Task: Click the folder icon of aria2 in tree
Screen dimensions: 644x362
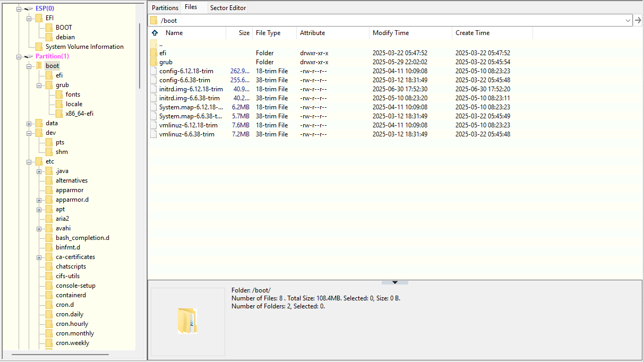Action: click(x=49, y=219)
